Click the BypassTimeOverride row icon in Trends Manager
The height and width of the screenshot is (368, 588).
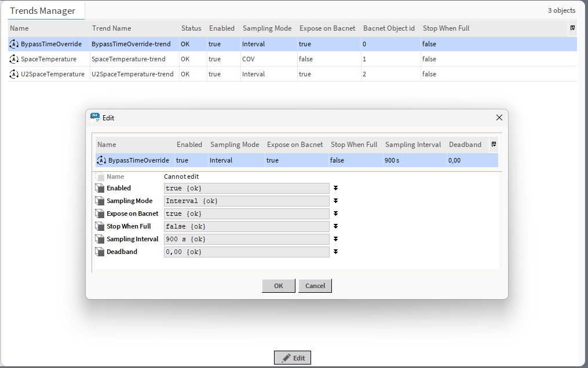[14, 44]
